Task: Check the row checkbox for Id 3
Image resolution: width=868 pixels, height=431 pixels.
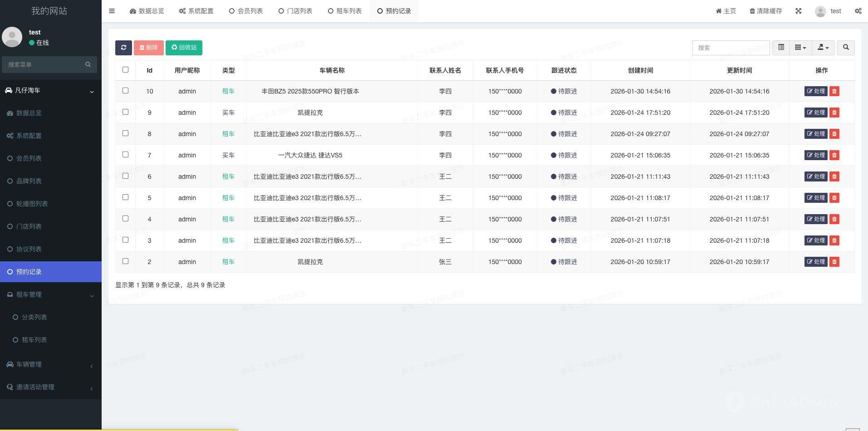Action: click(126, 240)
